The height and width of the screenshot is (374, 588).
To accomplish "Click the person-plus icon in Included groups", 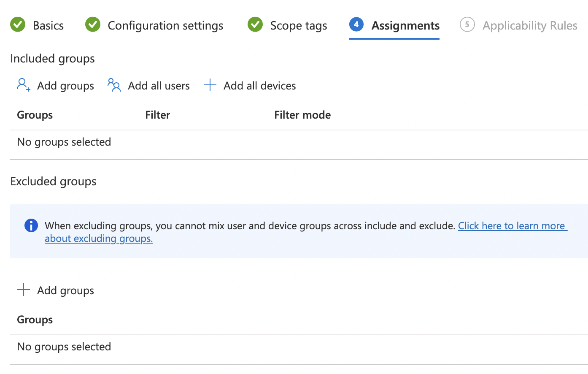I will tap(23, 85).
